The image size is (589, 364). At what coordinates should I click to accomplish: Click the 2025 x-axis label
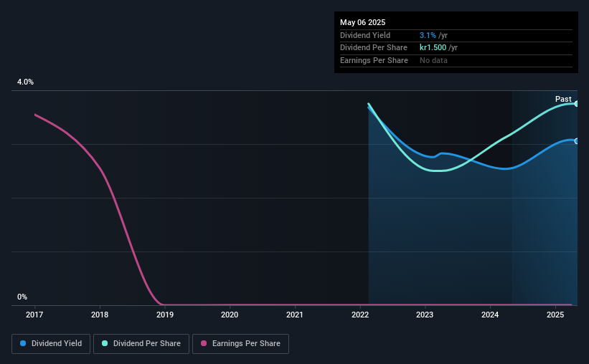pyautogui.click(x=555, y=315)
